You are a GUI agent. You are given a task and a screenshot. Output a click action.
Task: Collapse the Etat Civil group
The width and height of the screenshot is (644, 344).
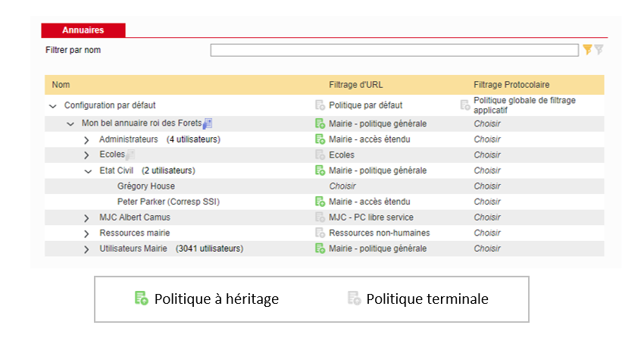pos(86,171)
